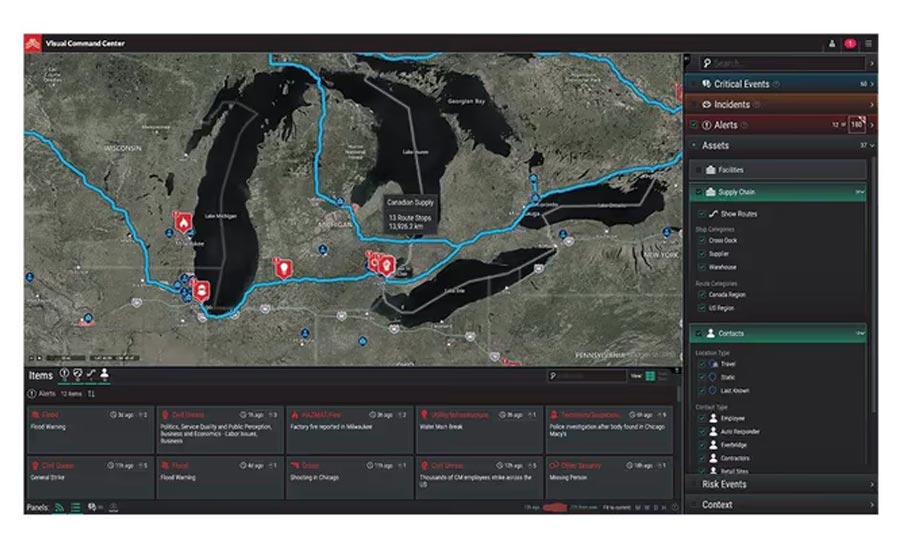Select the contacts person icon in Items bar
Screen dimensions: 900x550
click(x=104, y=374)
